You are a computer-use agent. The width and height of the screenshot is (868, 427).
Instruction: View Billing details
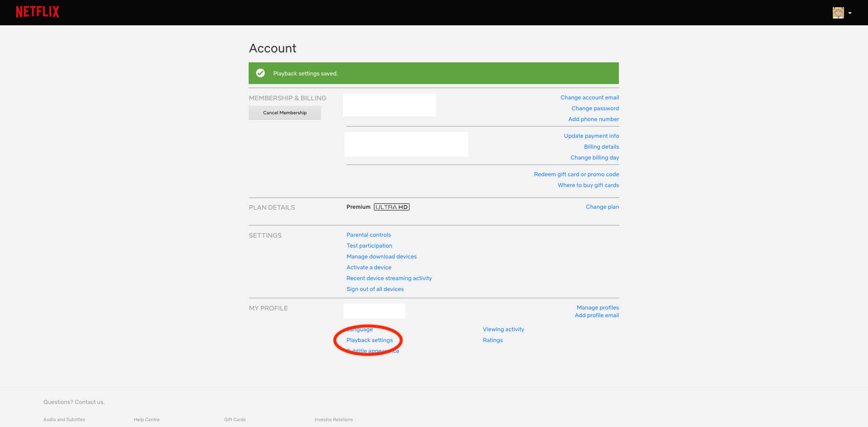point(601,146)
